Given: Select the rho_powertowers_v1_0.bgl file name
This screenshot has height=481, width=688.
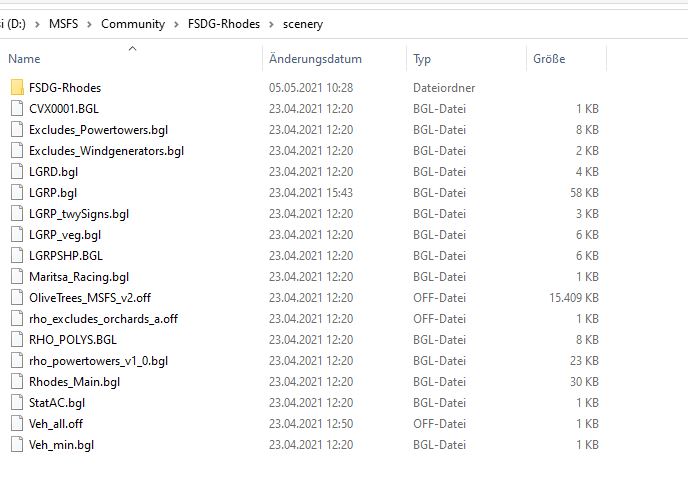Looking at the screenshot, I should pos(98,361).
